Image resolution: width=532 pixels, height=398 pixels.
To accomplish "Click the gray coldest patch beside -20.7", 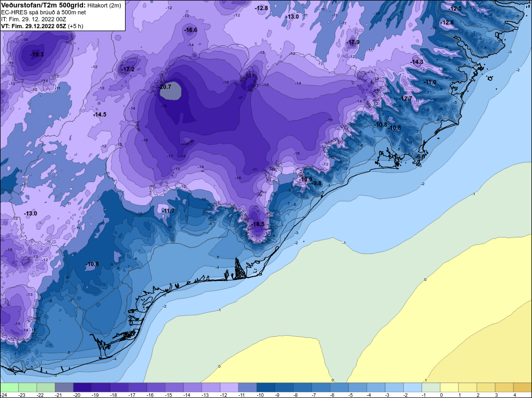I will pyautogui.click(x=171, y=91).
